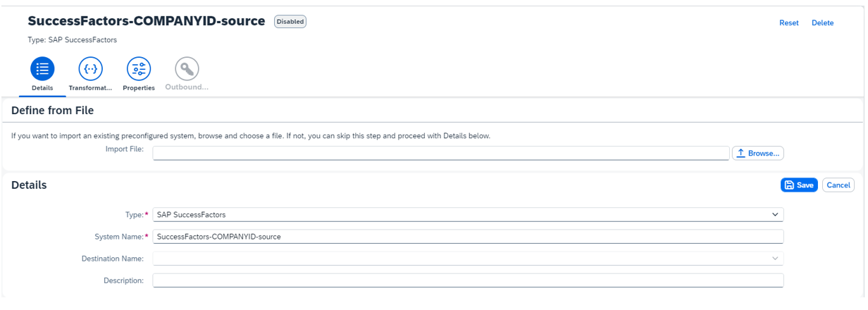Click the Reset link
This screenshot has height=310, width=868.
click(789, 23)
